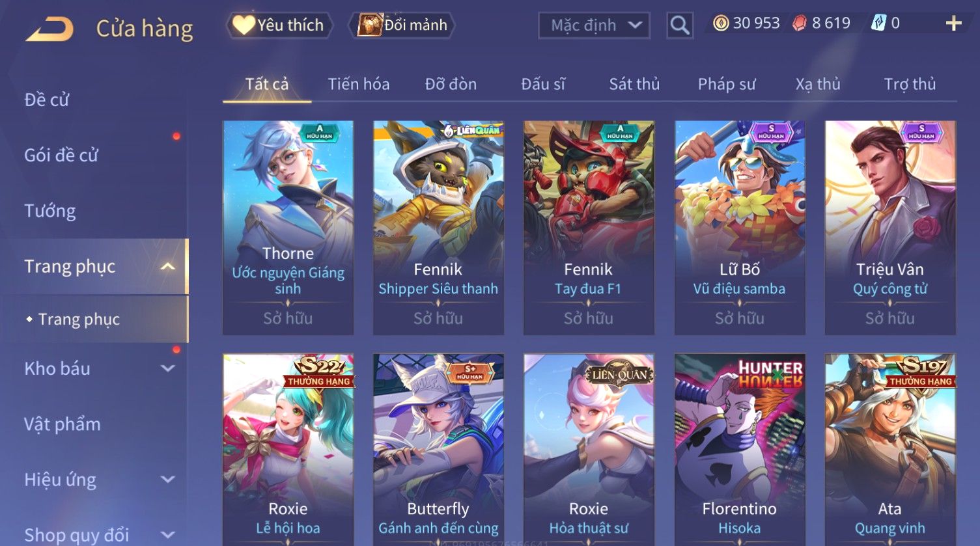Select Lữ Bố Vũ điệu samba skin
Image resolution: width=980 pixels, height=546 pixels.
(740, 228)
